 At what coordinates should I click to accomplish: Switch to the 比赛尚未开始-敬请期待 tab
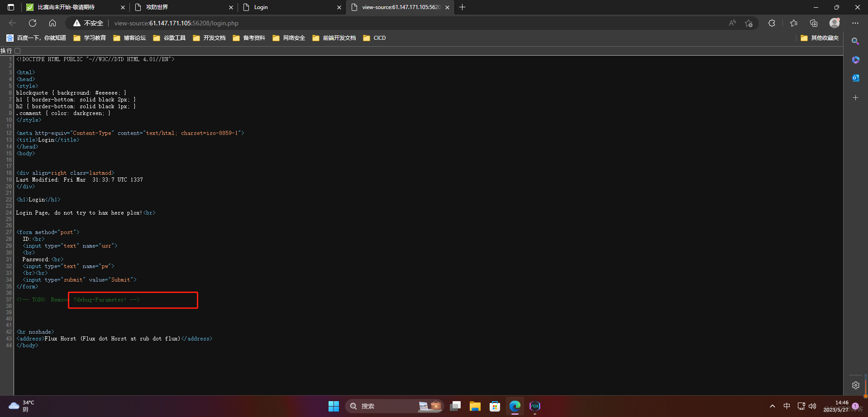(75, 7)
